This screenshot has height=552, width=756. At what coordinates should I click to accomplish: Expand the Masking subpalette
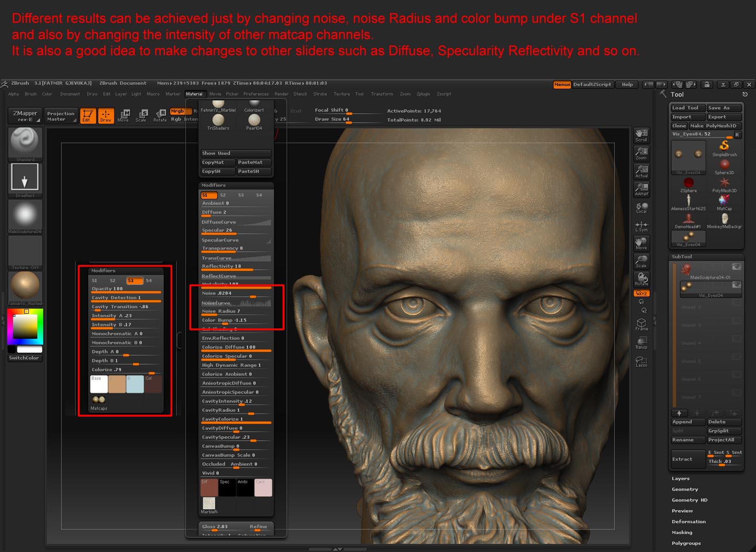[682, 533]
